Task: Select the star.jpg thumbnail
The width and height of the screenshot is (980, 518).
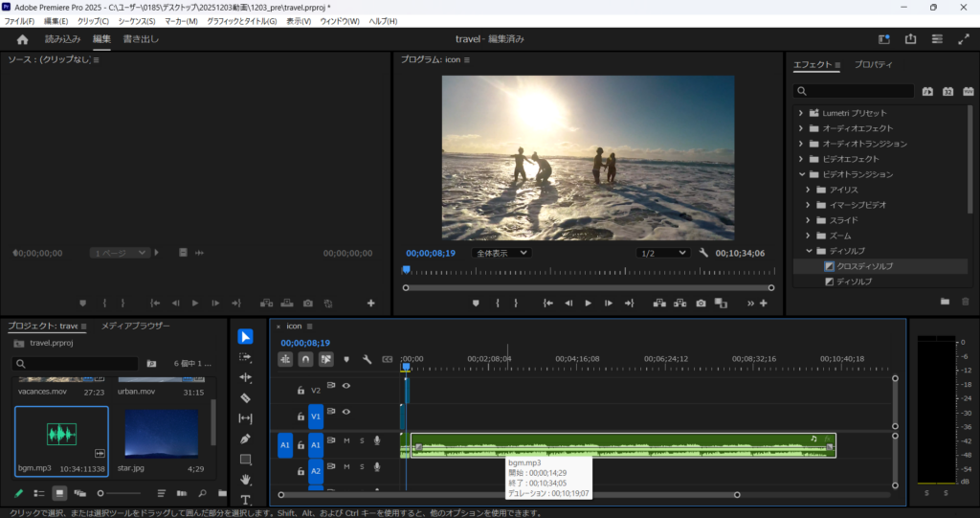Action: pos(162,434)
